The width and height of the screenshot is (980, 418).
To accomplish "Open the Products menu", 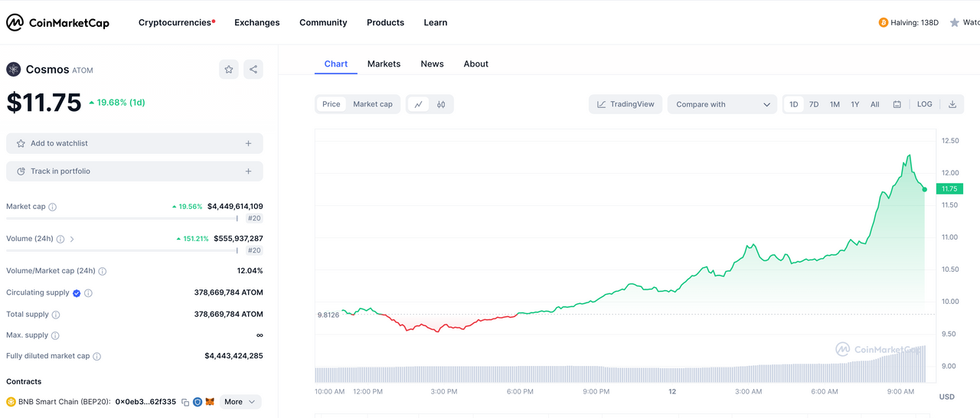I will 385,23.
